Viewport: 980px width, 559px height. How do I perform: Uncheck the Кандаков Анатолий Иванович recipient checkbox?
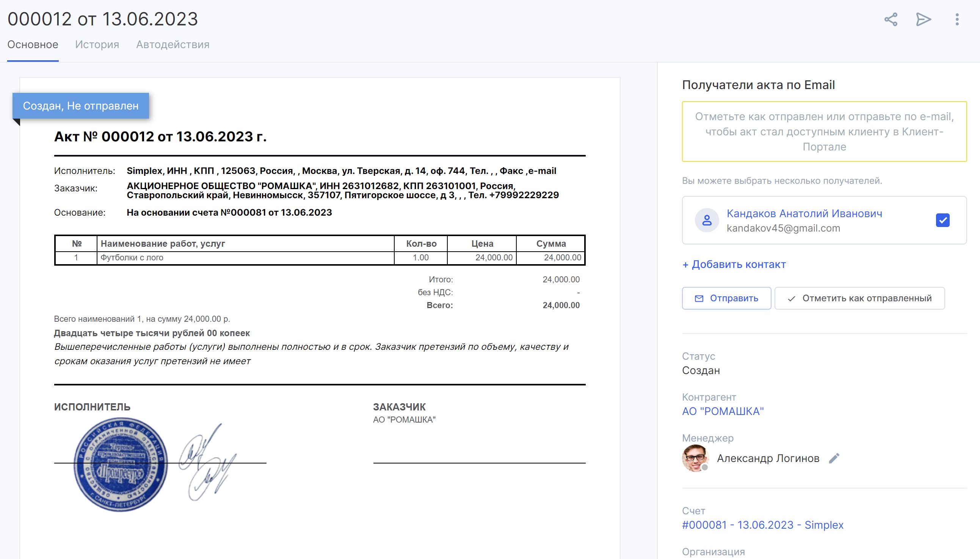click(942, 220)
